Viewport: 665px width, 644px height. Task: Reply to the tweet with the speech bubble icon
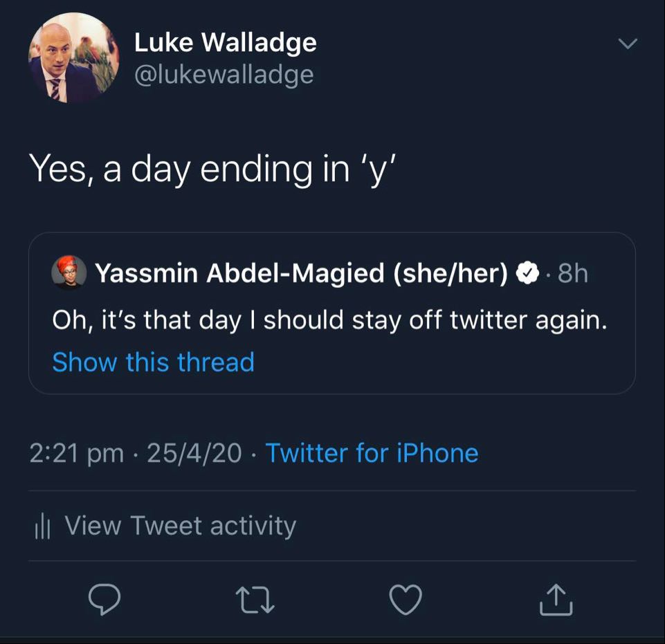point(104,600)
